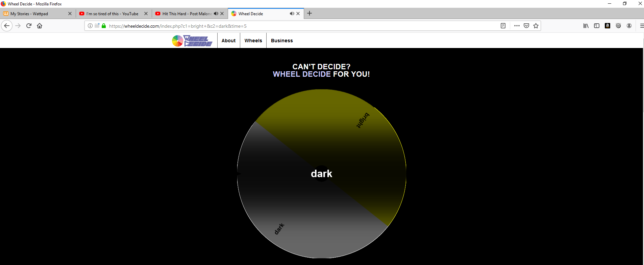Open the Amazon extension icon
This screenshot has height=265, width=644.
click(608, 26)
